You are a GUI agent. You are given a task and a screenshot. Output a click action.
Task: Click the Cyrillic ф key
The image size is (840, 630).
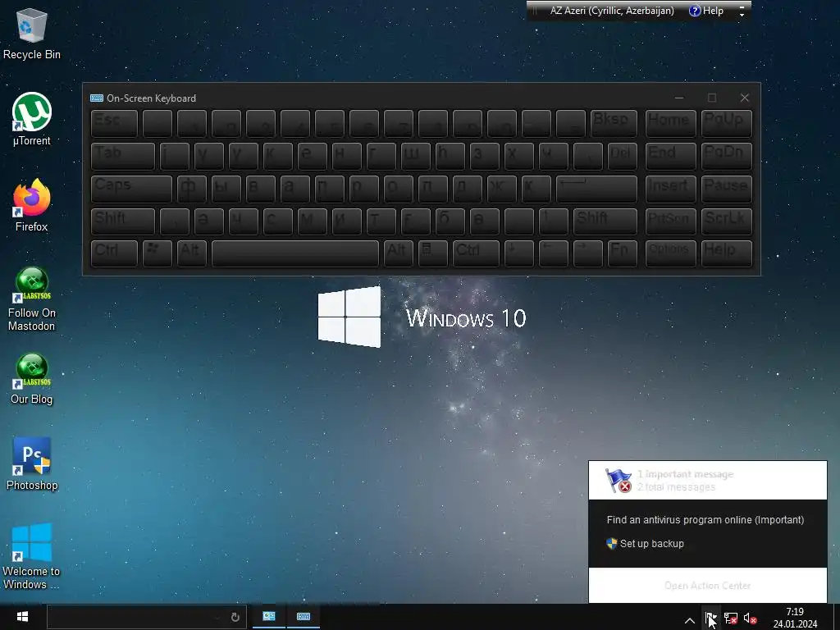(191, 189)
